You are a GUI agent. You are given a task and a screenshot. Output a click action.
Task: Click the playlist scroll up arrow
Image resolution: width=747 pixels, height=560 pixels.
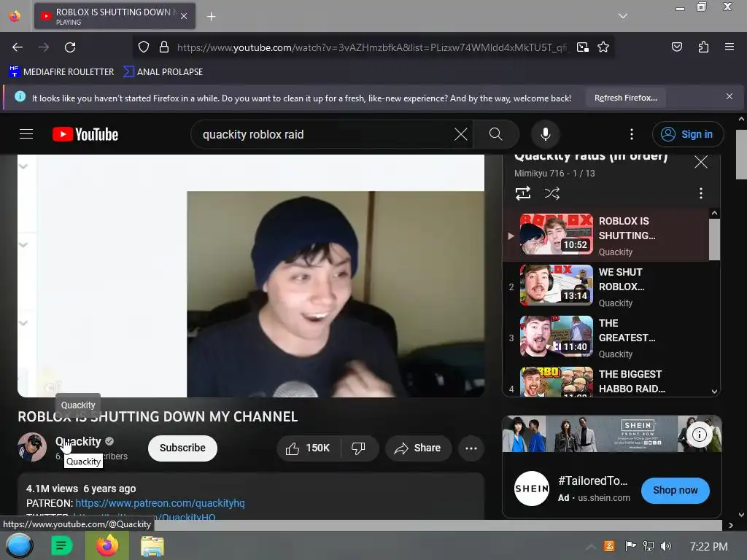coord(714,214)
